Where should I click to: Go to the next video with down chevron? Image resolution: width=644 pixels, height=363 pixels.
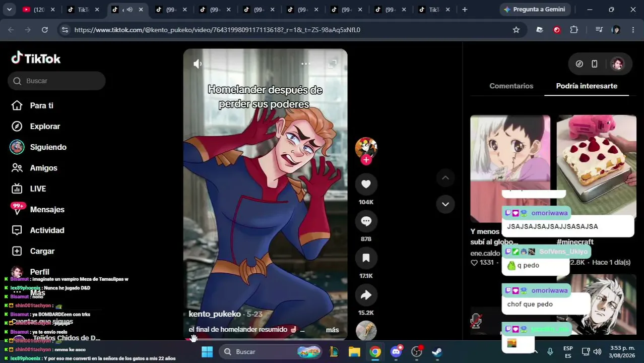point(445,204)
